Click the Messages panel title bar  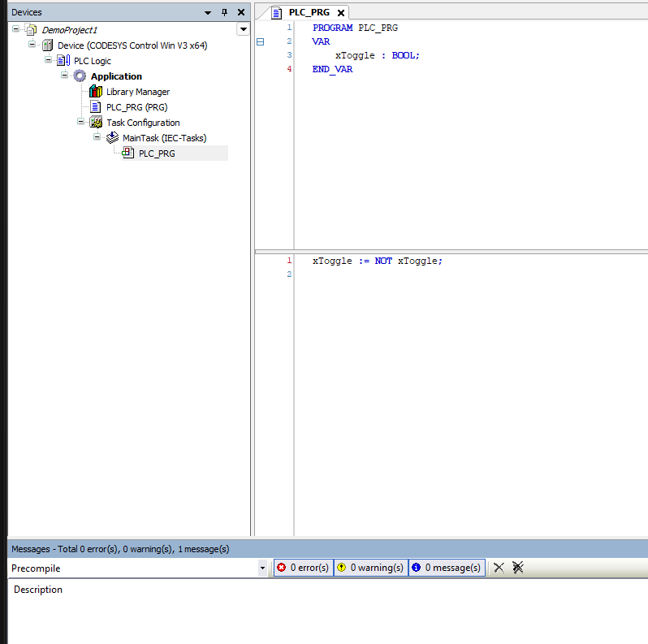[x=327, y=549]
